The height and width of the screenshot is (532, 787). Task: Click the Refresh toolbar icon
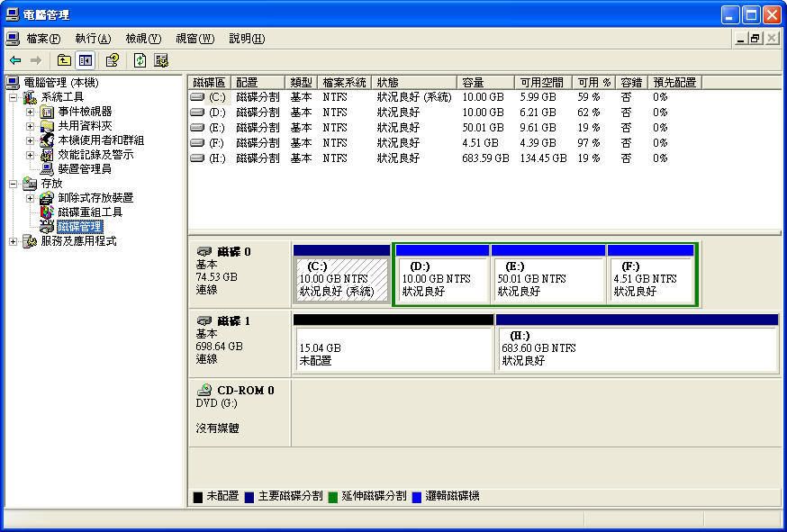coord(140,60)
